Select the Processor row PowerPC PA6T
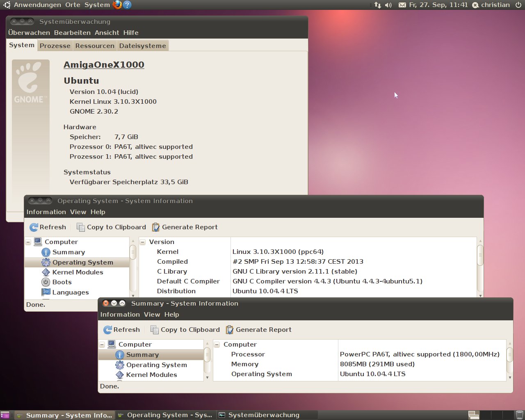 (x=360, y=354)
